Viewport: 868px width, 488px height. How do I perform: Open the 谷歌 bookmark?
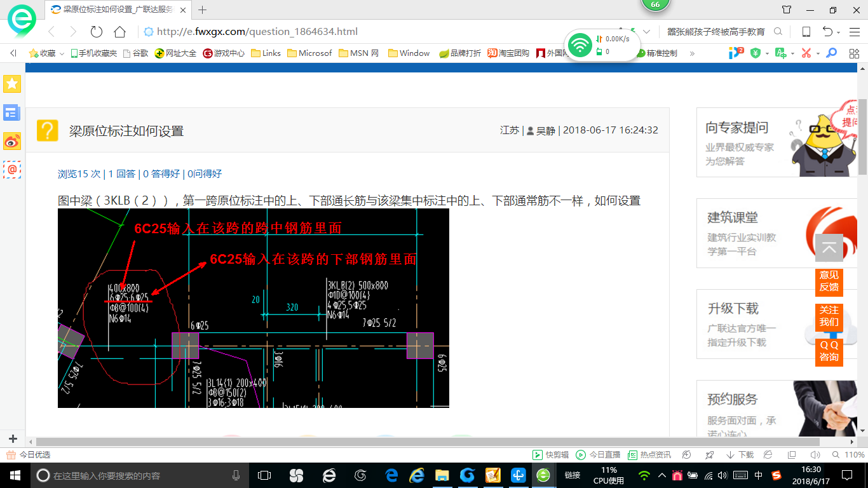[135, 53]
